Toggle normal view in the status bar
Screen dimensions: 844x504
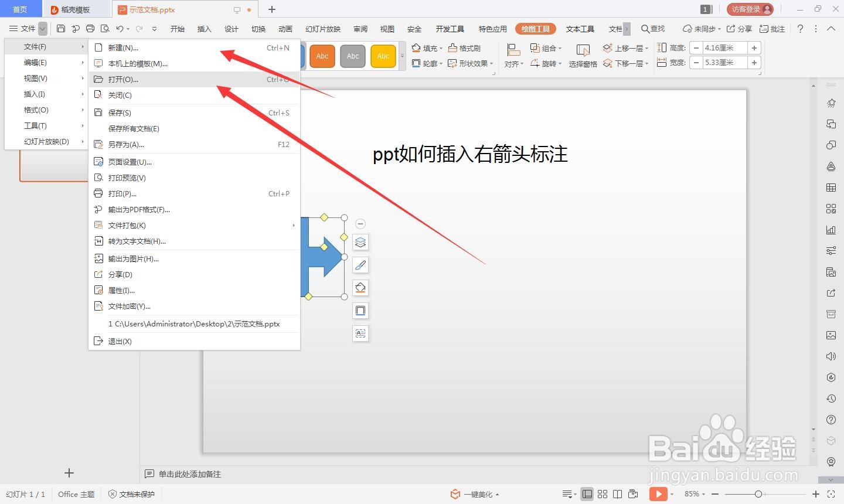coord(587,494)
